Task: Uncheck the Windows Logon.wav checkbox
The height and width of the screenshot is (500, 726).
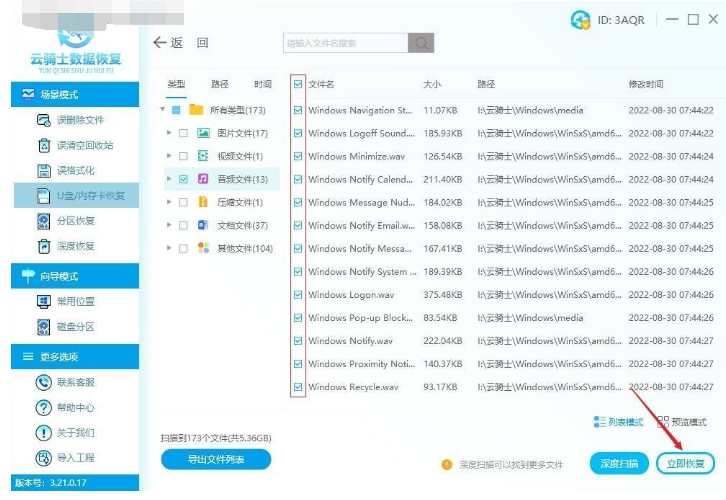Action: [298, 295]
